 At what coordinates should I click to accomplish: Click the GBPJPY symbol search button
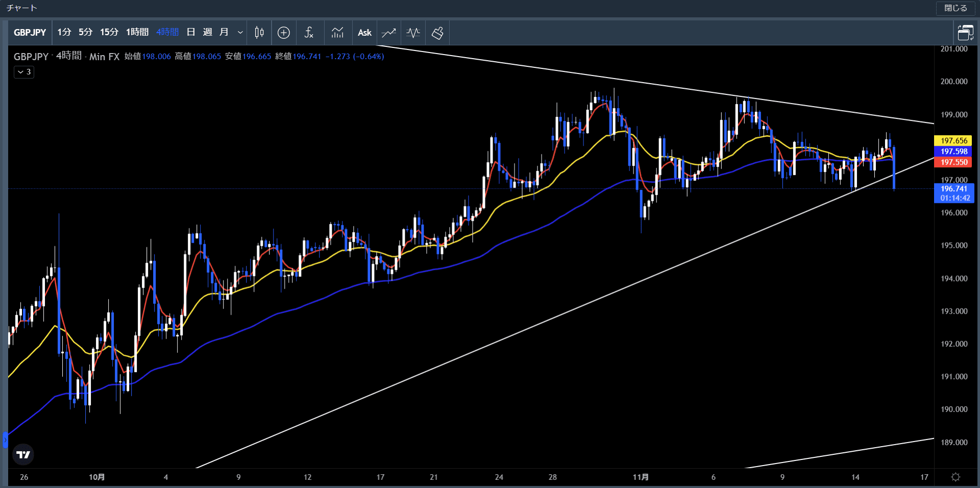pos(30,33)
